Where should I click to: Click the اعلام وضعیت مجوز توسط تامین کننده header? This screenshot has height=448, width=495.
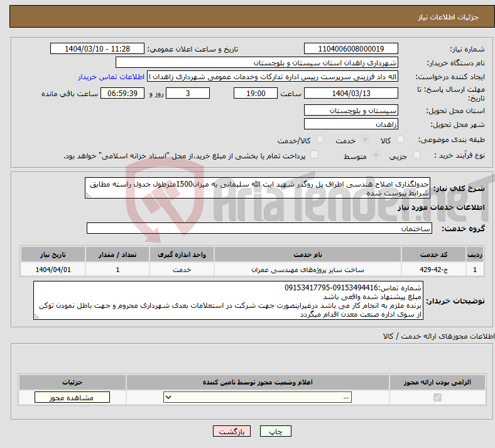pyautogui.click(x=258, y=382)
